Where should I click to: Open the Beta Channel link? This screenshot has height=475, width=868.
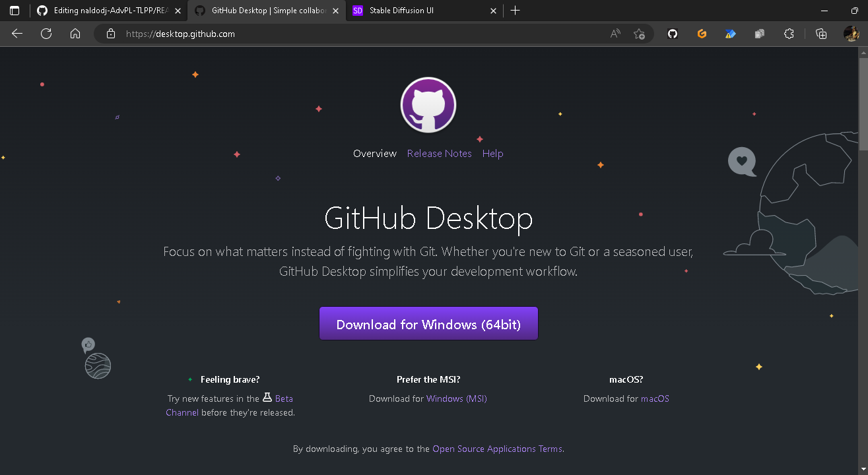tap(283, 398)
